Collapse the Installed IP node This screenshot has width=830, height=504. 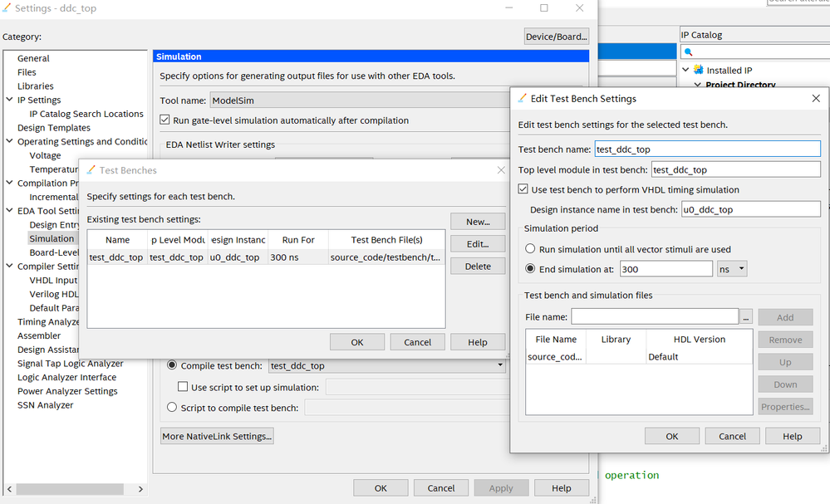(x=685, y=70)
